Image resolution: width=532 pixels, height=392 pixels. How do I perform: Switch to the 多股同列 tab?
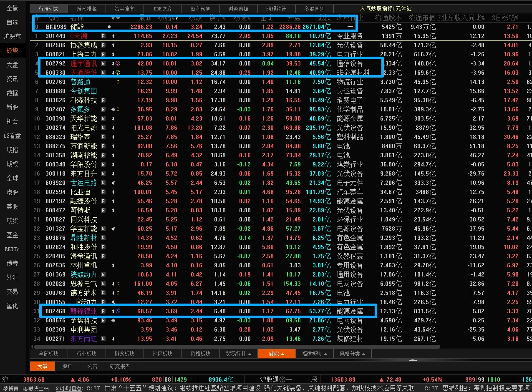coord(314,9)
